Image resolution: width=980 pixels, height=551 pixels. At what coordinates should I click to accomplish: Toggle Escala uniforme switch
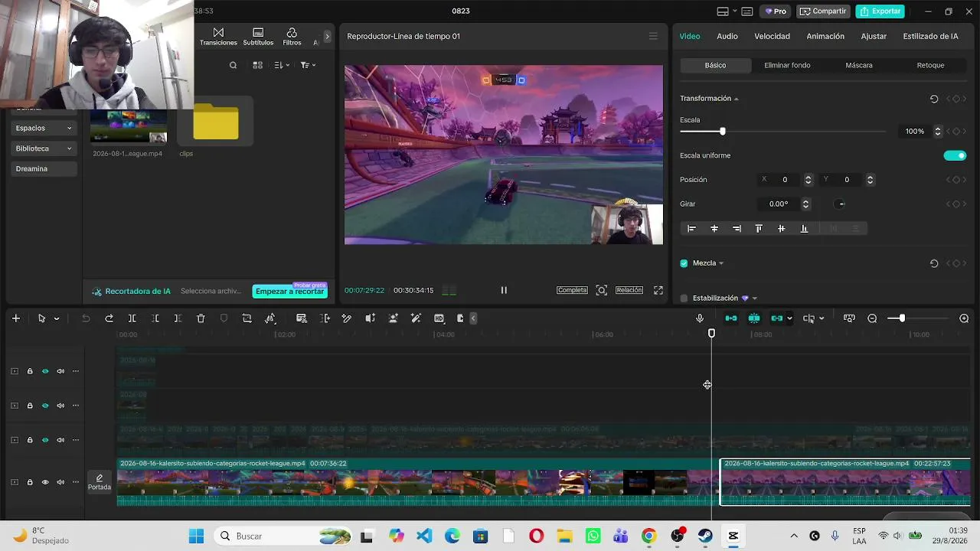coord(955,155)
